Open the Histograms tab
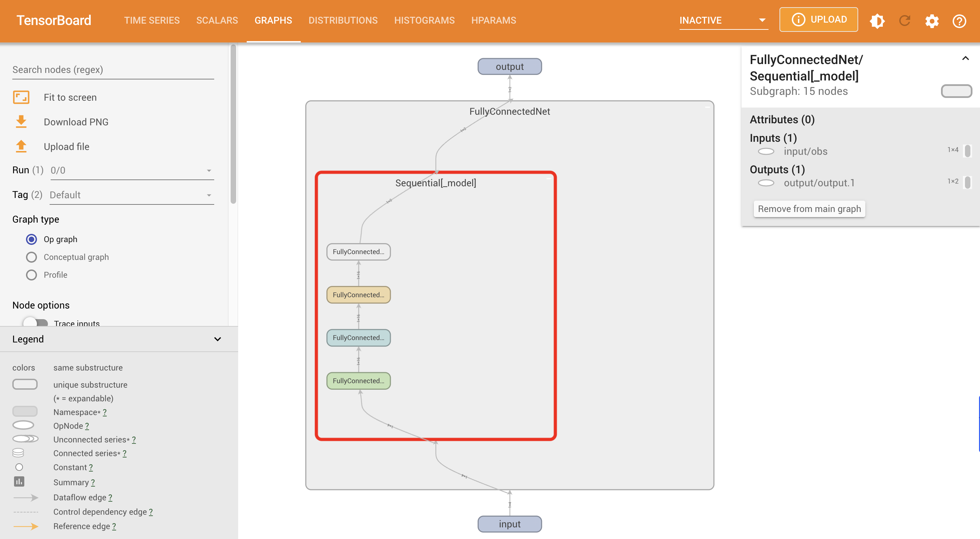Image resolution: width=980 pixels, height=539 pixels. [x=424, y=21]
